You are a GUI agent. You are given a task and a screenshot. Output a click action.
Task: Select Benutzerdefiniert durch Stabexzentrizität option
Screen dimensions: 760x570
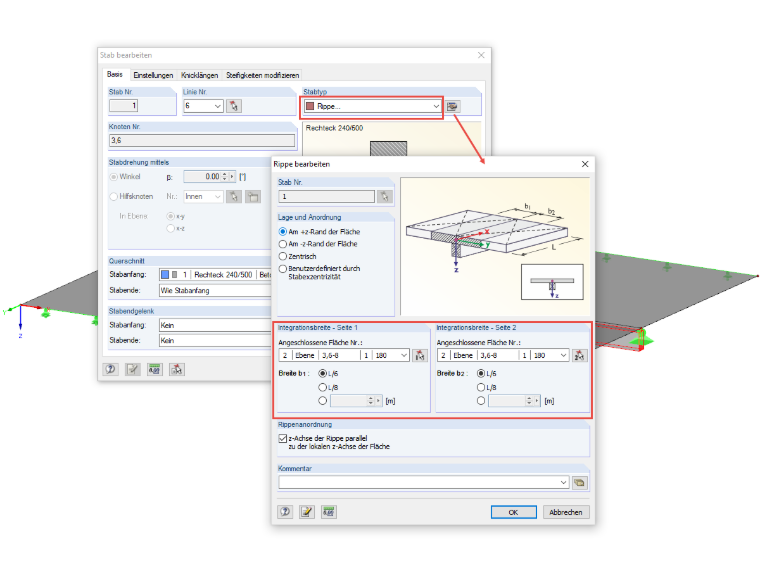283,269
